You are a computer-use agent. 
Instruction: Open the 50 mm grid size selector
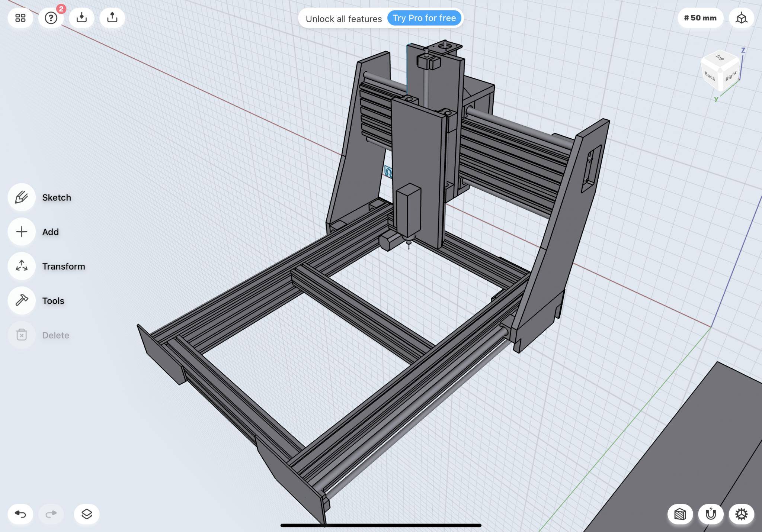(700, 18)
